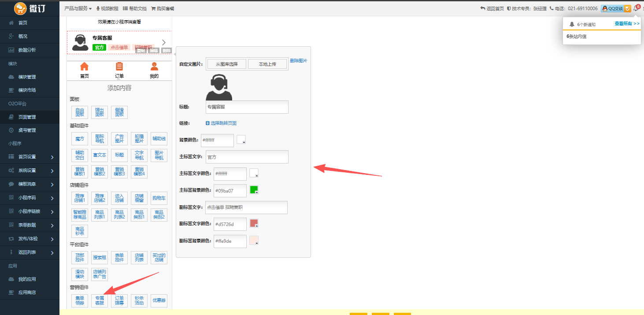This screenshot has width=644, height=315.
Task: Expand the 系统设置 sidebar submenu
Action: (52, 171)
